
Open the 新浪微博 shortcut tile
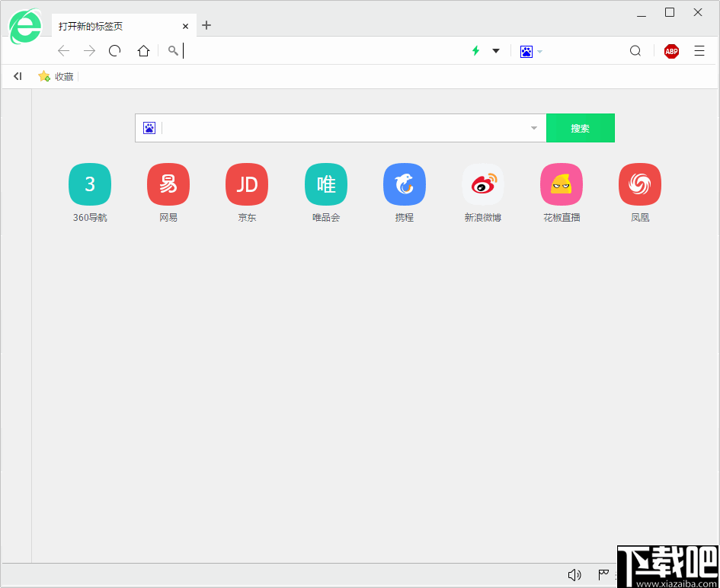(483, 184)
